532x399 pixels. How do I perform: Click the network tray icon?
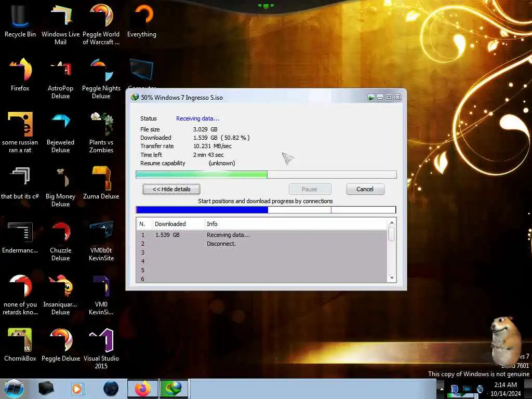[x=467, y=389]
